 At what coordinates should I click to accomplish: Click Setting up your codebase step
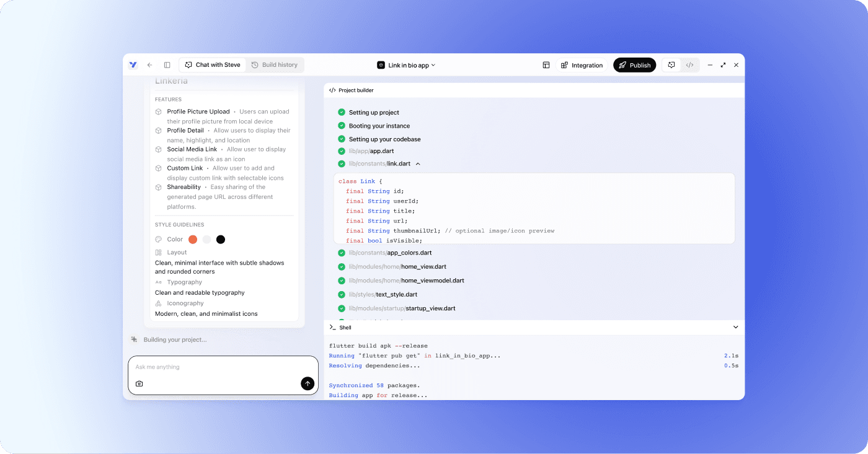pyautogui.click(x=384, y=139)
